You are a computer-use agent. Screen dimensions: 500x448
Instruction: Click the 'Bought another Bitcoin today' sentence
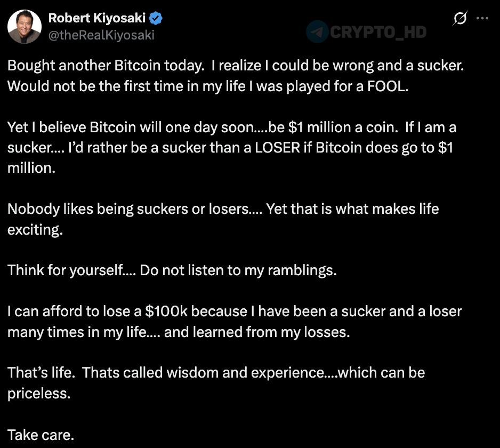coord(106,66)
